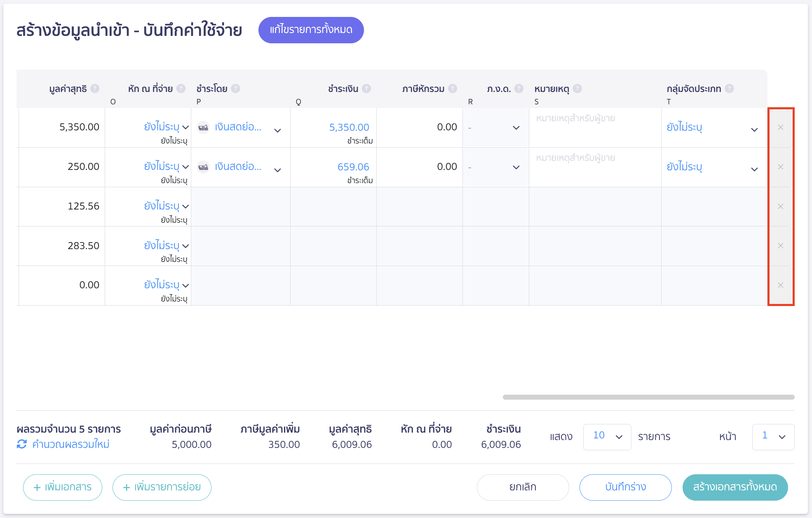
Task: Click help icon beside ภ.ง.ด. header
Action: point(520,88)
